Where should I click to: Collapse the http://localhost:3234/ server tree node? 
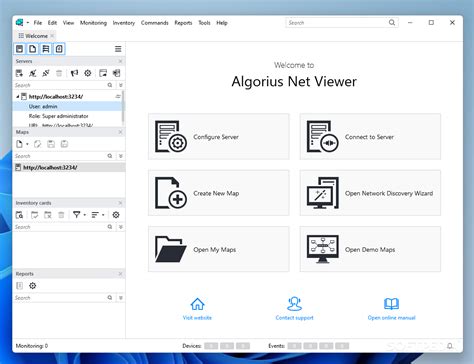[x=18, y=97]
